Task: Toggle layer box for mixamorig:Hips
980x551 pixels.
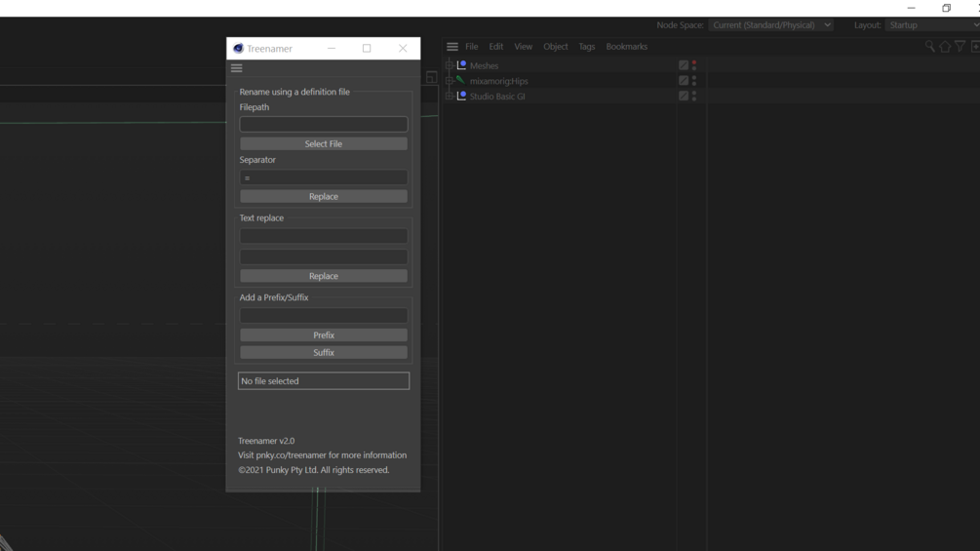Action: coord(684,81)
